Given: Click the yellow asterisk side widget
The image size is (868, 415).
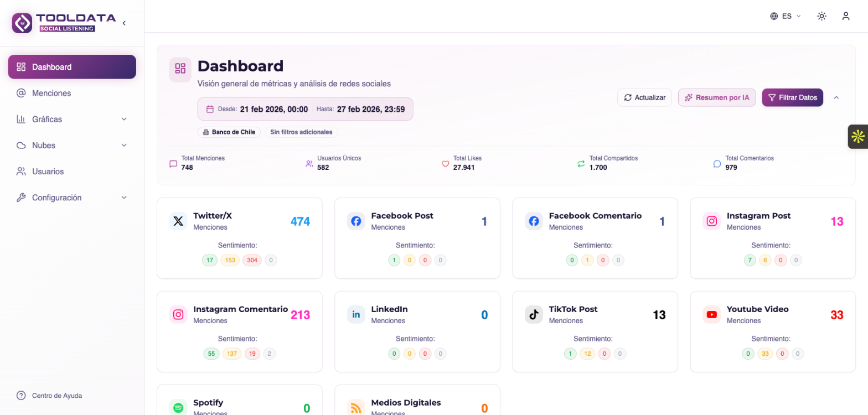Looking at the screenshot, I should pos(858,137).
